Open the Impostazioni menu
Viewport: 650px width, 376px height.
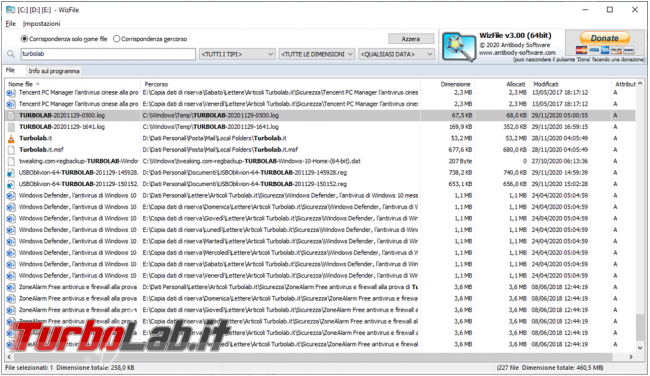click(41, 24)
